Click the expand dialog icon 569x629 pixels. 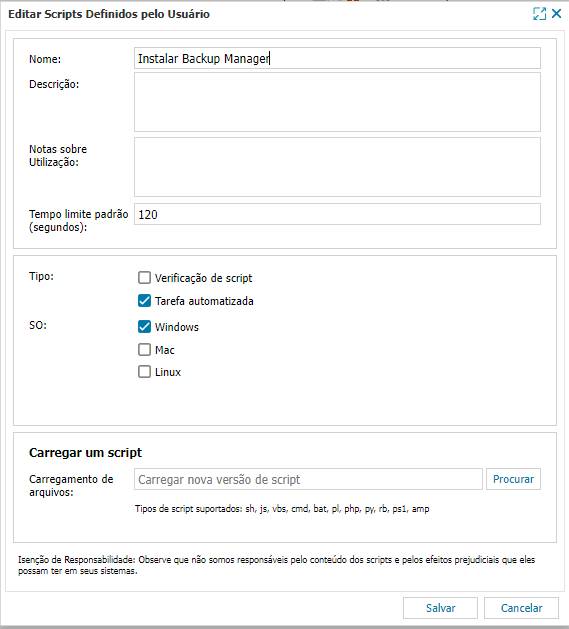(x=539, y=14)
